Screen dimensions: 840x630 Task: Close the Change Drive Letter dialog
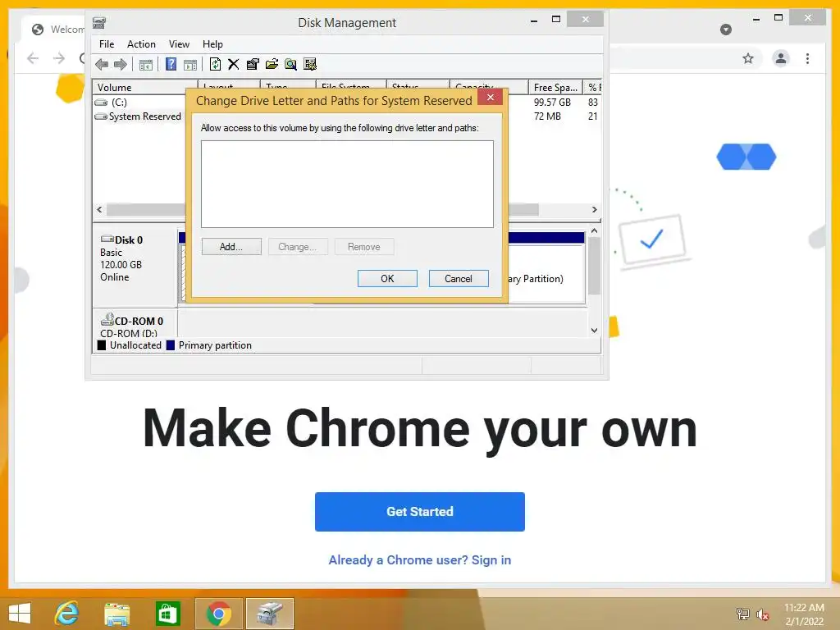click(491, 97)
